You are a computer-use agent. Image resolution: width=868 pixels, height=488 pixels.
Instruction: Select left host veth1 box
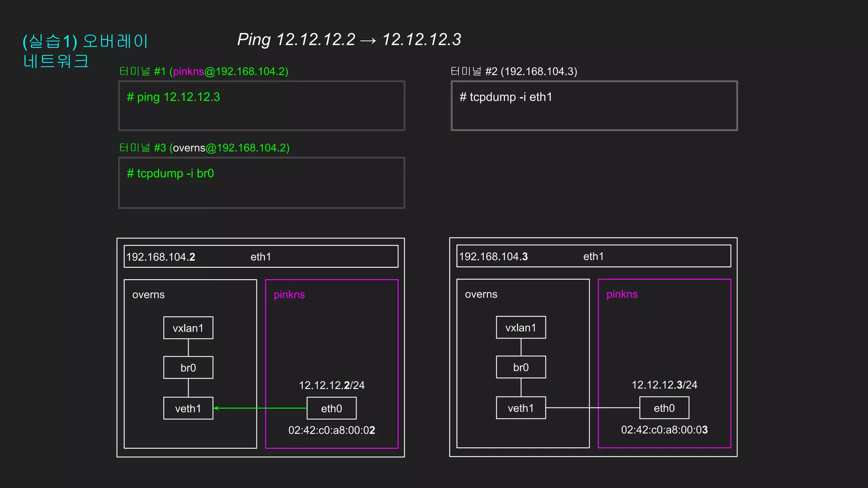point(188,408)
